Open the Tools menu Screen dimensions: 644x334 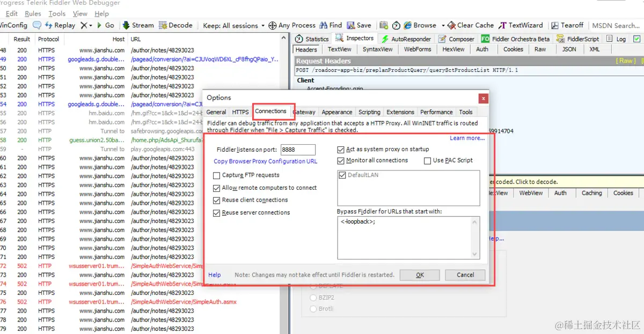click(x=57, y=13)
